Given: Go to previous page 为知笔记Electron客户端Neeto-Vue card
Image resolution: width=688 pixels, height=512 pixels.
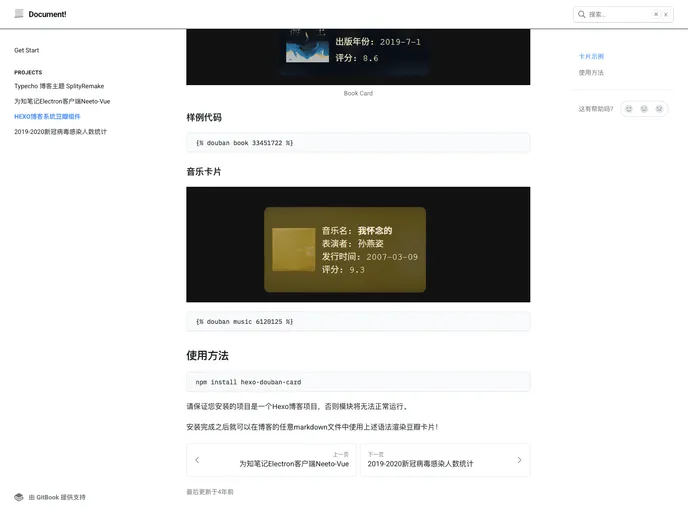Looking at the screenshot, I should (x=271, y=460).
